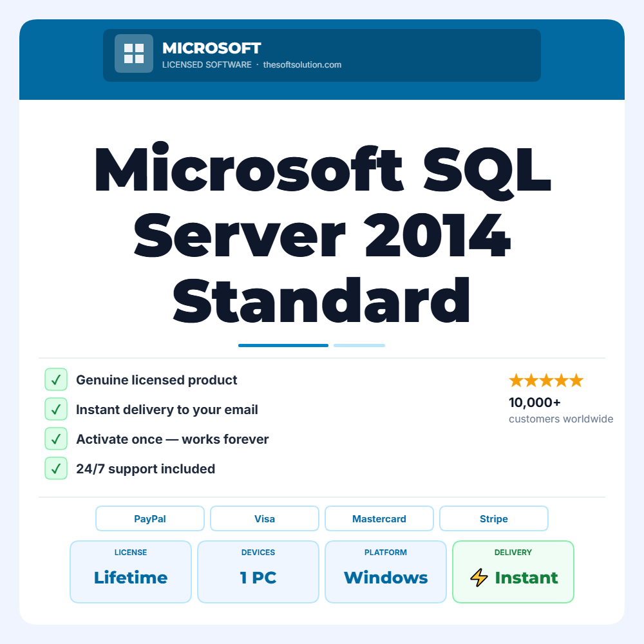The width and height of the screenshot is (644, 644).
Task: Click the checkmark beside Instant delivery to your email
Action: [56, 409]
